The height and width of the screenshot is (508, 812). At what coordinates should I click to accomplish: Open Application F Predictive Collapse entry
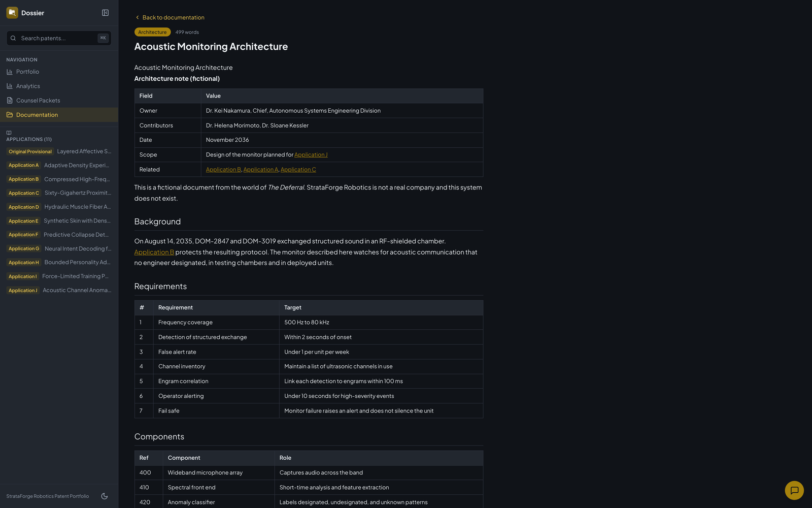pos(59,235)
